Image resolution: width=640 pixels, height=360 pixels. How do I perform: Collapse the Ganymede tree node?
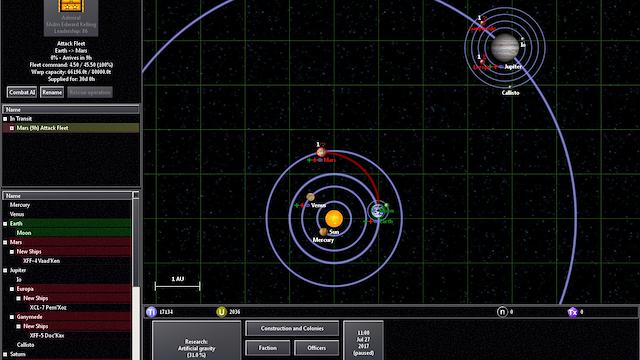click(x=12, y=317)
